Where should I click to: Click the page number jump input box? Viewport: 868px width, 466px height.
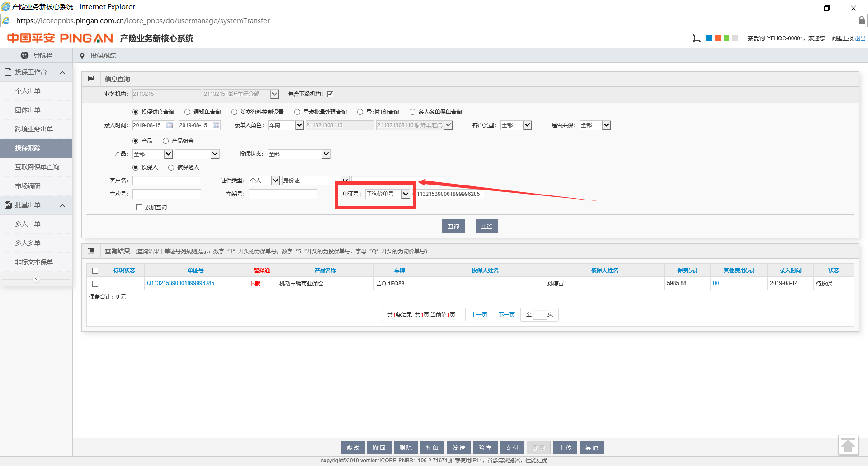click(540, 314)
